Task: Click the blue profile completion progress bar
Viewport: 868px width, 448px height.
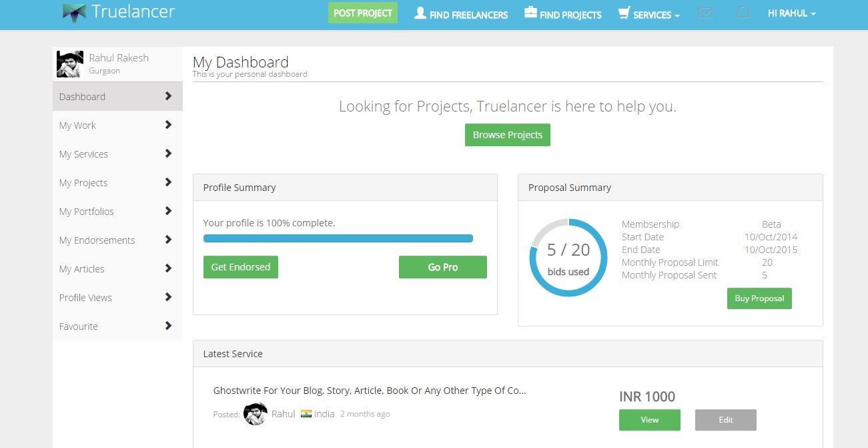Action: (x=338, y=238)
